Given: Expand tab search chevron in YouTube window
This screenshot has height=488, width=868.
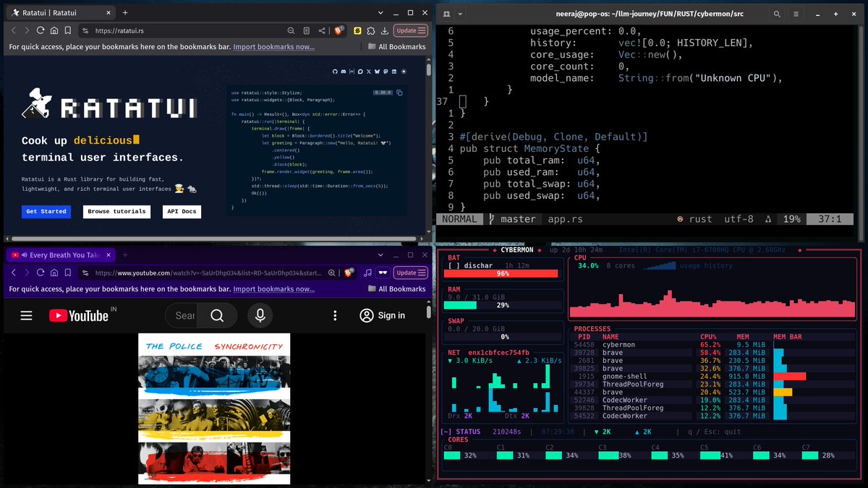Looking at the screenshot, I should click(x=380, y=254).
